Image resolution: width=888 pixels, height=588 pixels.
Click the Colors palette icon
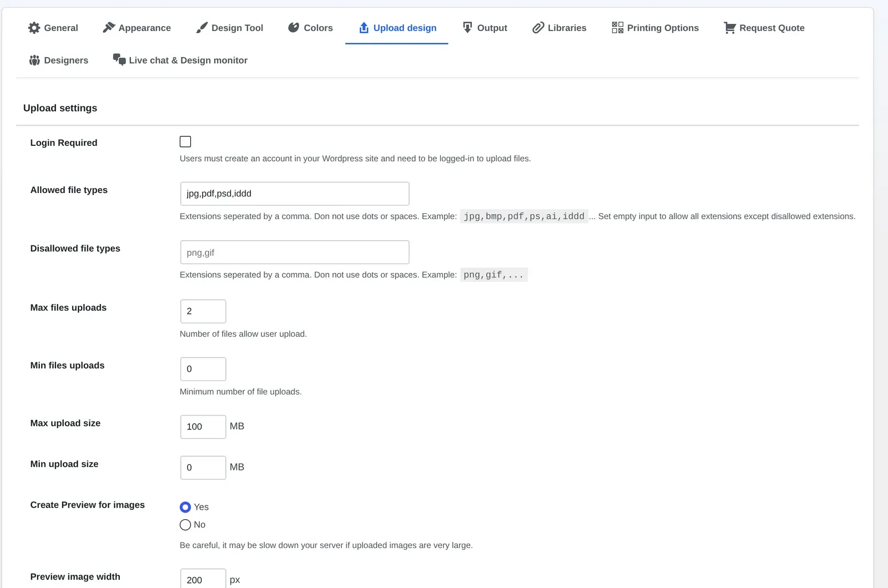(x=294, y=28)
